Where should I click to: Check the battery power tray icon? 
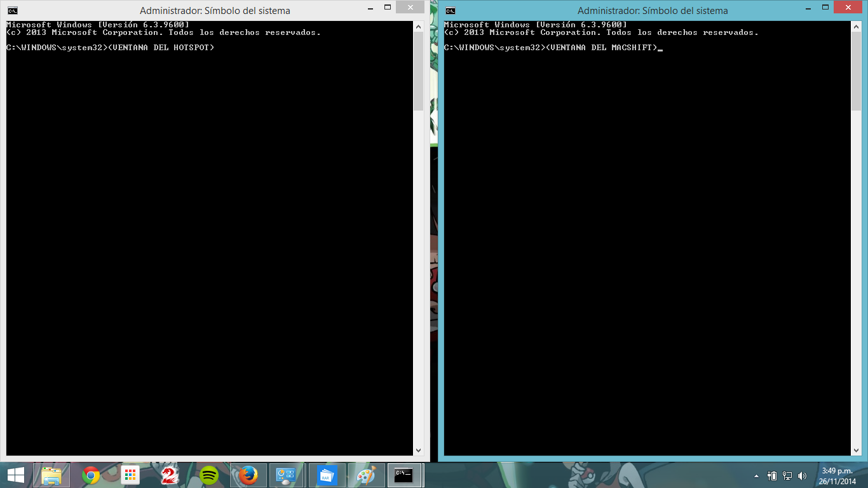pyautogui.click(x=772, y=476)
